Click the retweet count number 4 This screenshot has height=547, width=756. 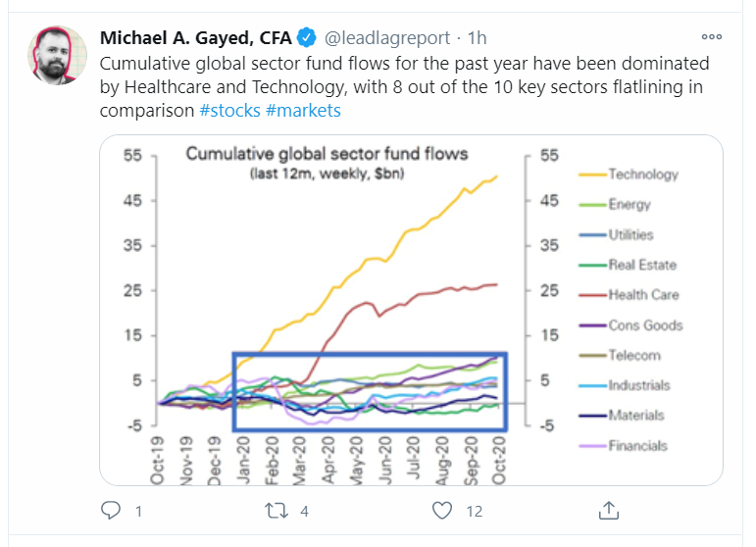305,511
